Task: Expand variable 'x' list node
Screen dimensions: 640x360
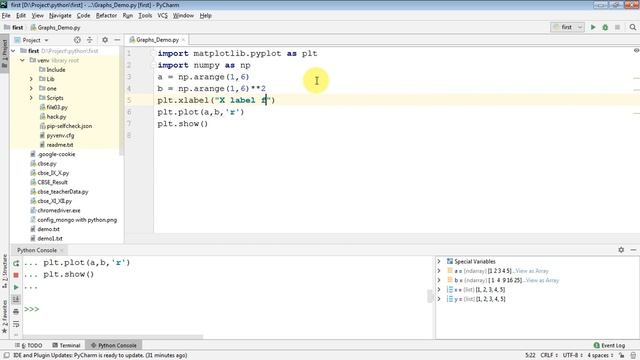Action: (439, 289)
